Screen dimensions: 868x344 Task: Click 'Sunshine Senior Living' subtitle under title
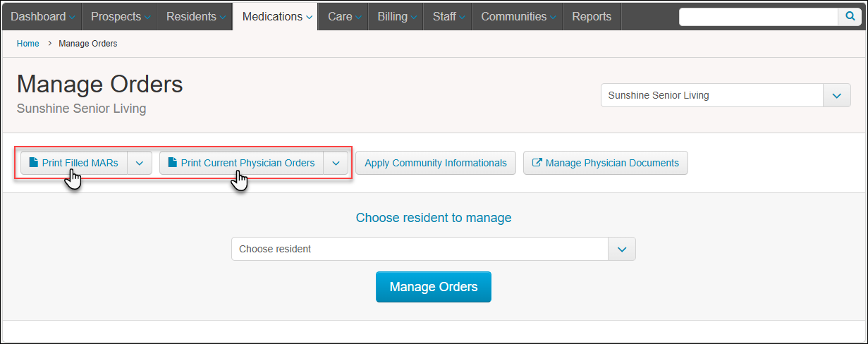[x=82, y=109]
